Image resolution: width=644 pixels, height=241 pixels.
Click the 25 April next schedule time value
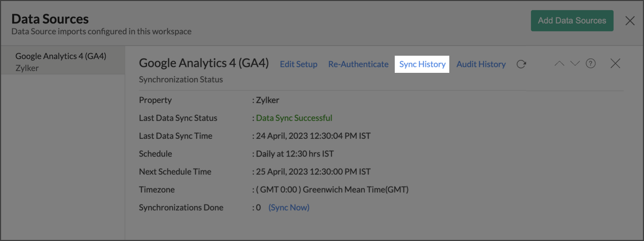(x=313, y=172)
